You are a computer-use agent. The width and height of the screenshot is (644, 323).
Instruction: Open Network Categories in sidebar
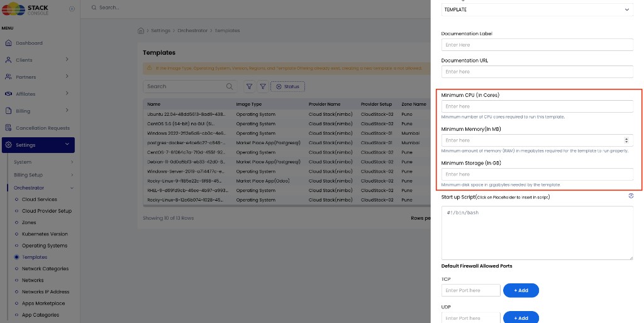coord(45,268)
